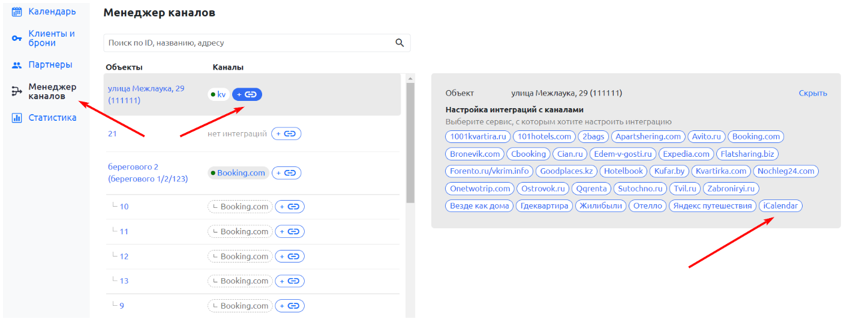Add a channel link for room 11
868x322 pixels.
pyautogui.click(x=290, y=231)
